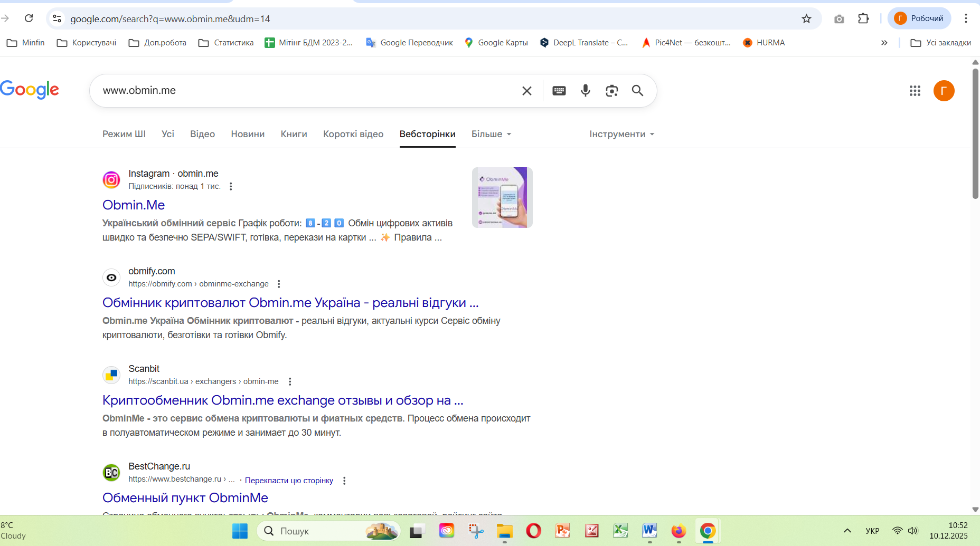
Task: Clear the search query with the X
Action: pyautogui.click(x=527, y=91)
